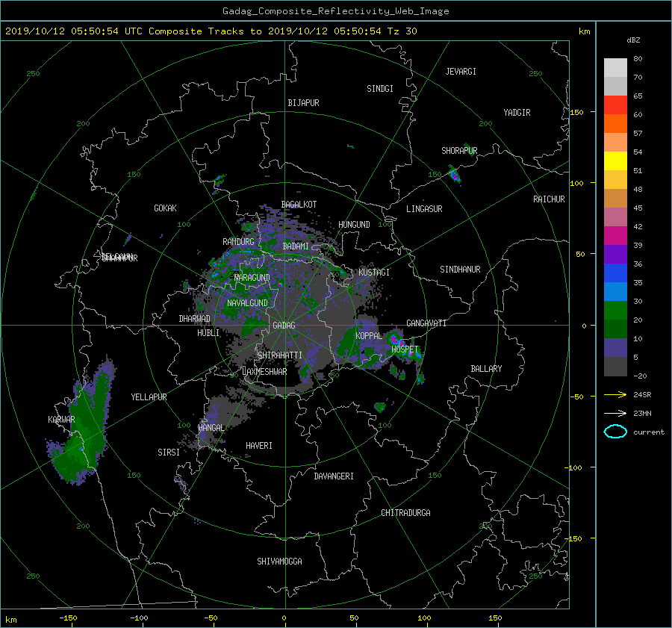Click the LINGASUR label
672x628 pixels.
point(424,209)
